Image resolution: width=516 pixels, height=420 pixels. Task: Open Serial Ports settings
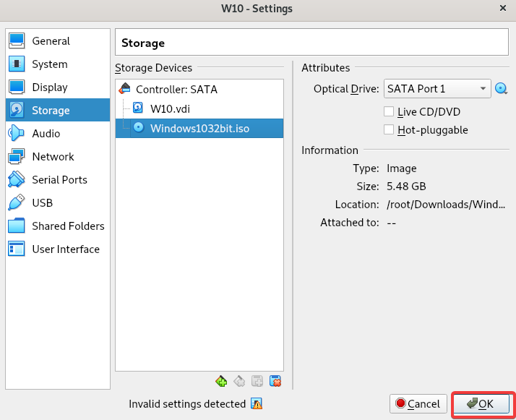58,180
